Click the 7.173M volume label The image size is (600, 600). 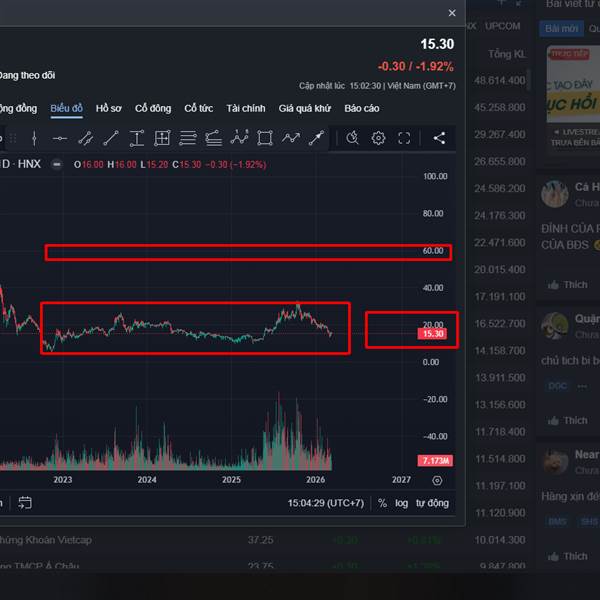pyautogui.click(x=435, y=460)
